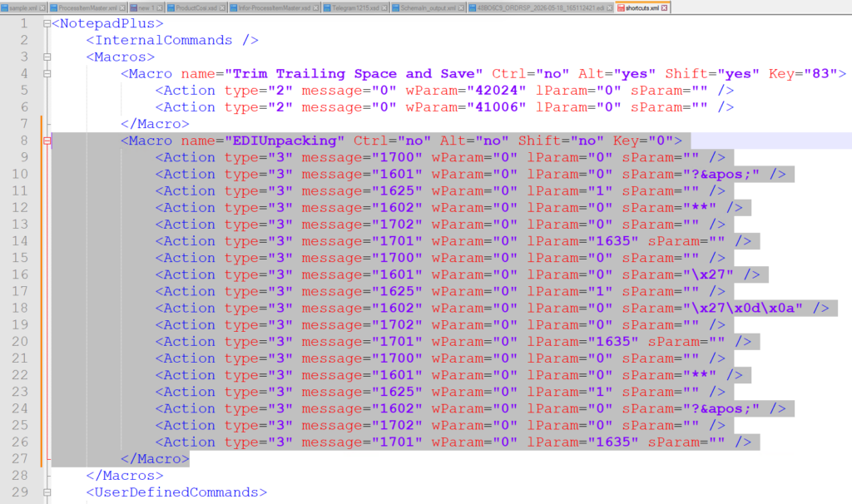This screenshot has height=504, width=852.
Task: Close the ProcessItemMaster.xml tab
Action: [122, 8]
